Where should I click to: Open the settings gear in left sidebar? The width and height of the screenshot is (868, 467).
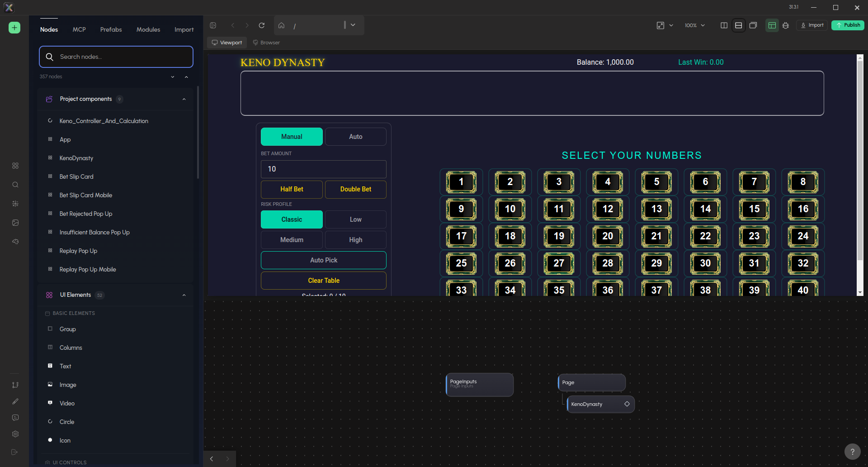(x=15, y=434)
